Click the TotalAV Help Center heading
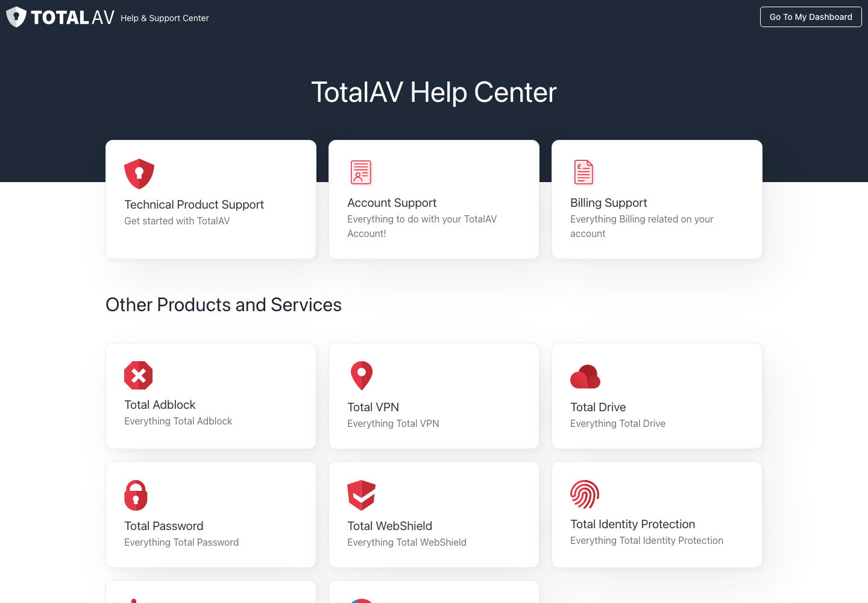868x603 pixels. 434,92
